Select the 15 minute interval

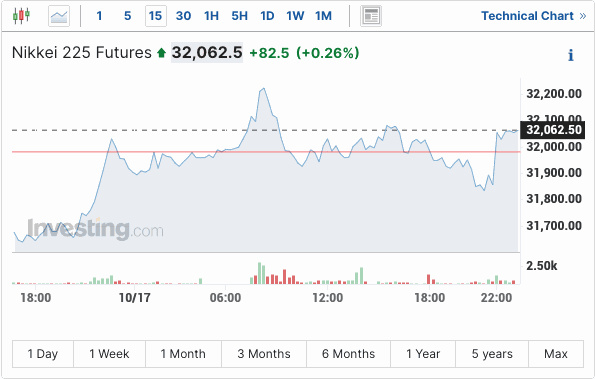coord(156,16)
